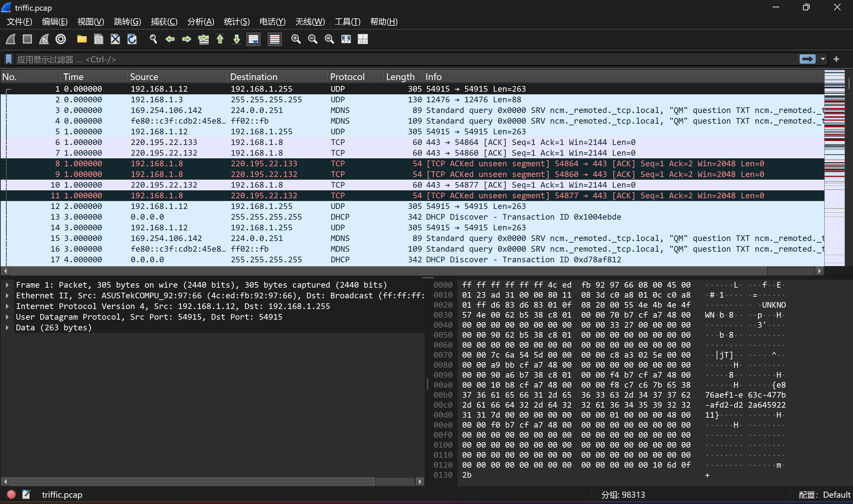Sort by the Destination column header

point(277,77)
